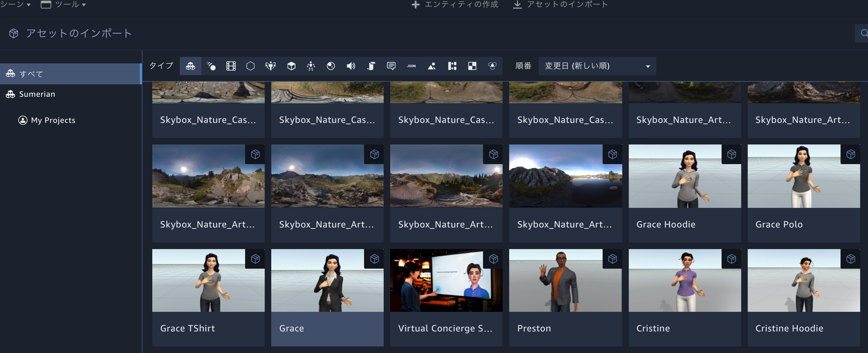Toggle the Animation type filter icon

(211, 66)
